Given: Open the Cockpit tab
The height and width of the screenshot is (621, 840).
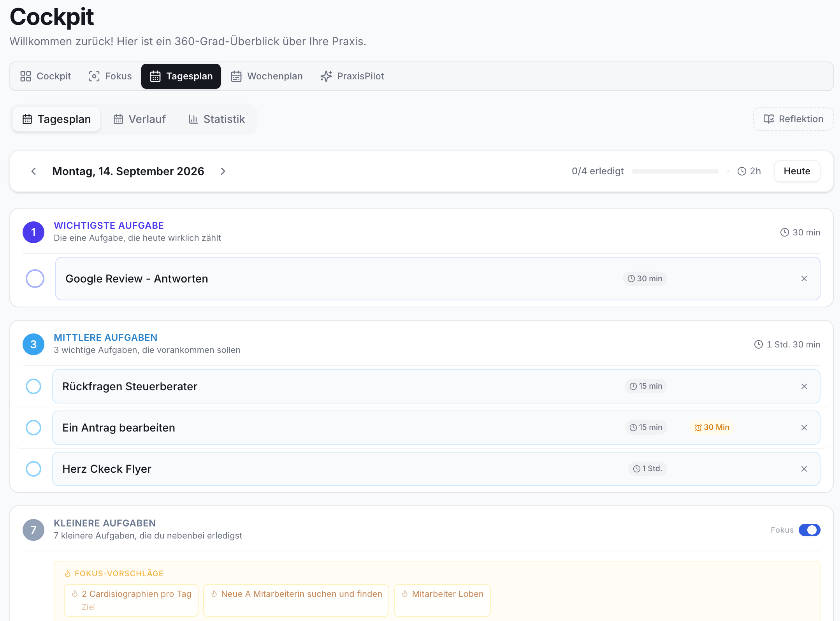Looking at the screenshot, I should [x=46, y=76].
